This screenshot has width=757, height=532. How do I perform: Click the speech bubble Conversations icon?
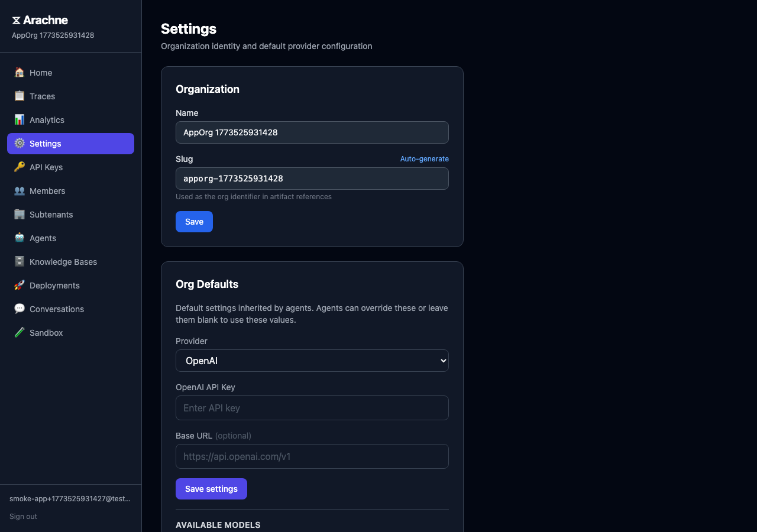coord(20,309)
